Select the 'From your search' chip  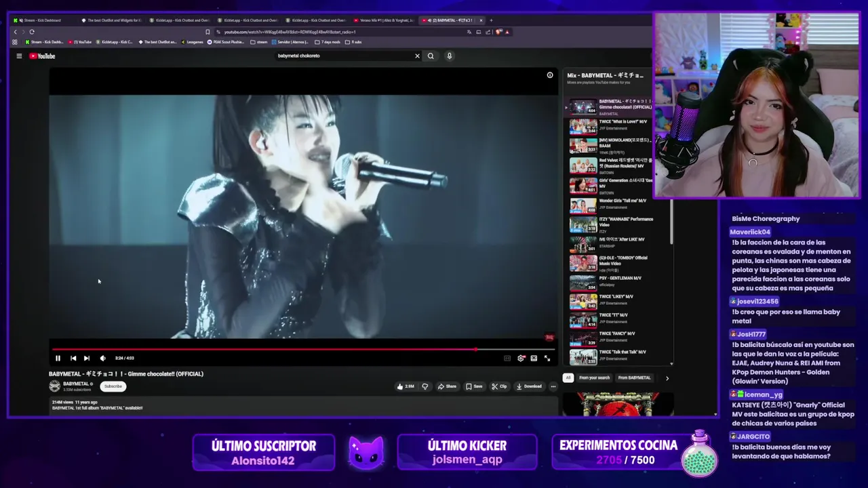(x=594, y=378)
